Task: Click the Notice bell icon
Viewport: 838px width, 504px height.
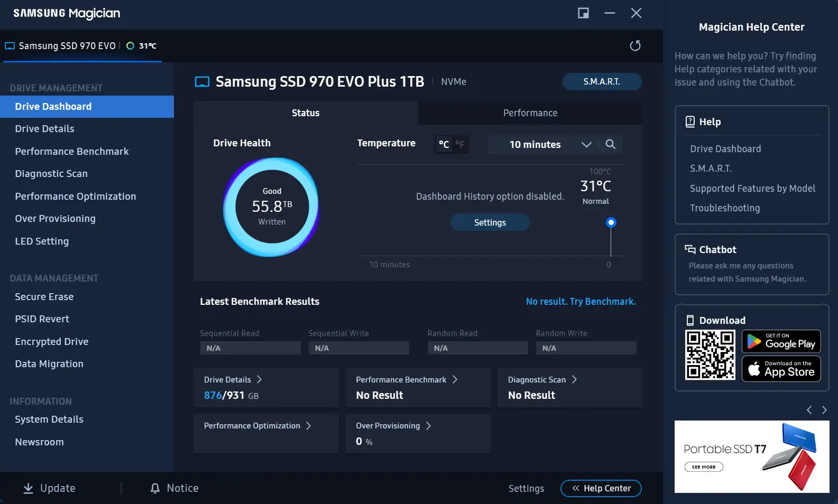Action: pyautogui.click(x=155, y=488)
